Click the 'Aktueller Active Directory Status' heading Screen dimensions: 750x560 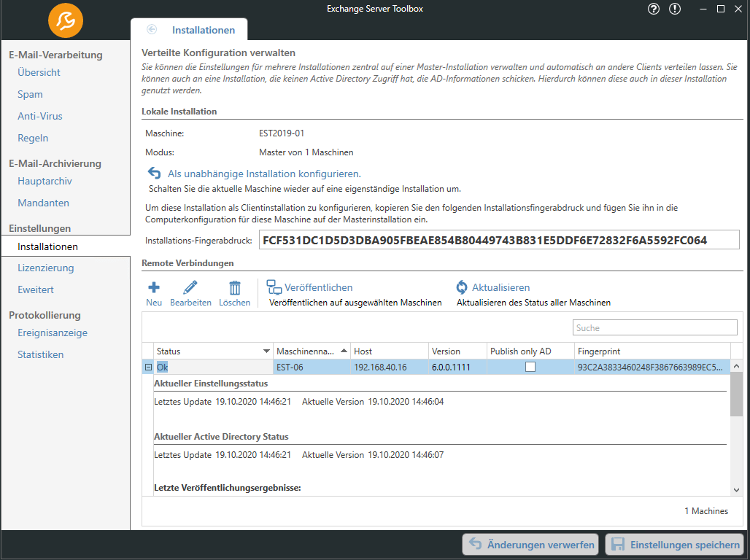(221, 437)
